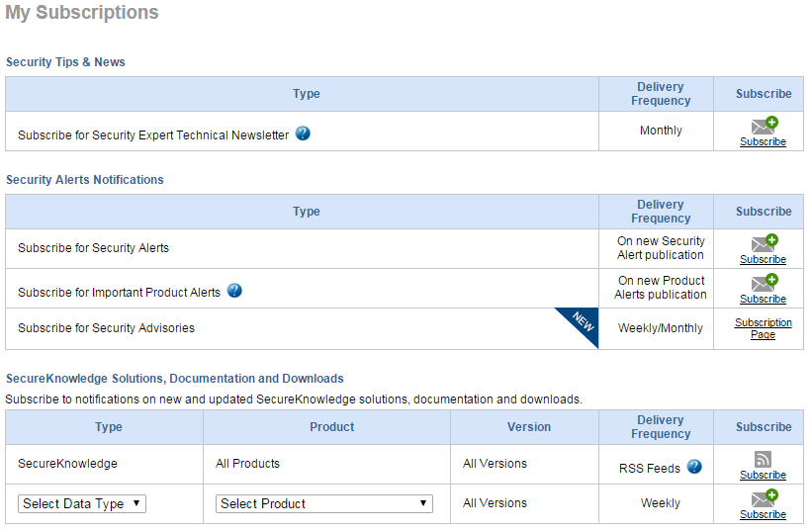Click the envelope icon for Security Expert Newsletter
The width and height of the screenshot is (812, 531).
pyautogui.click(x=765, y=126)
